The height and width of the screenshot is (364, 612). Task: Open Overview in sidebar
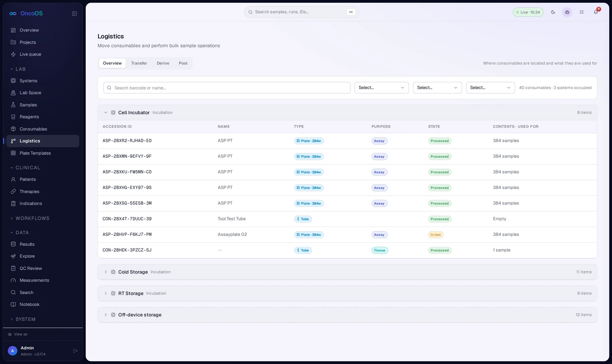click(43, 30)
